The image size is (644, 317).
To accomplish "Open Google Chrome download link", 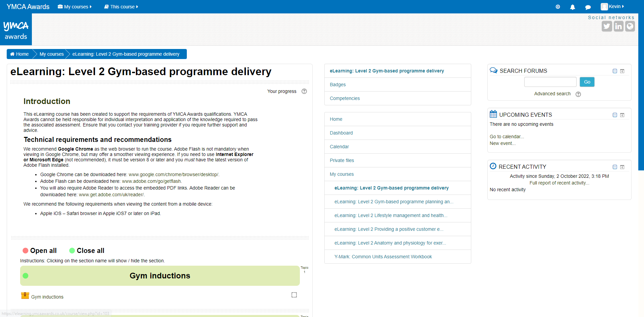I will pos(173,174).
